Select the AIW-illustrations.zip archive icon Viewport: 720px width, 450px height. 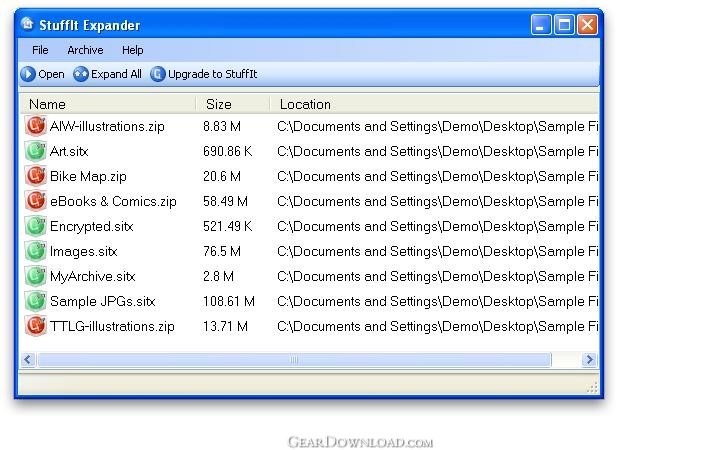click(x=36, y=126)
